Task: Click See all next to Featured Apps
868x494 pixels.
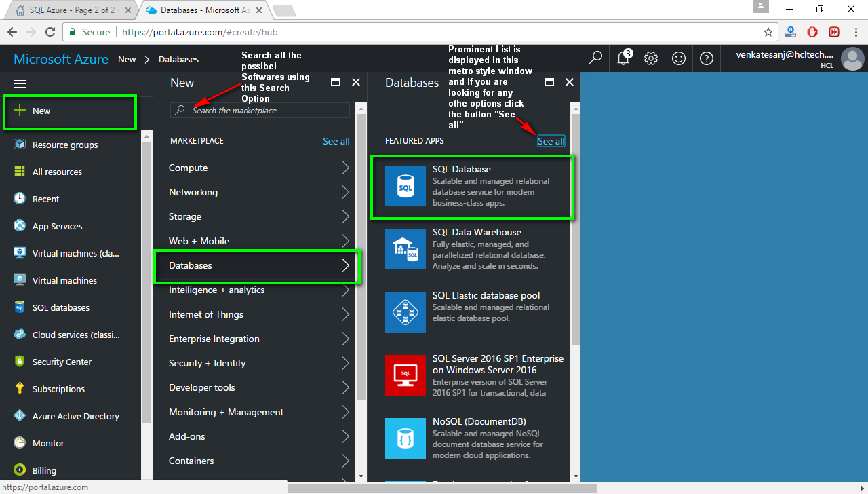Action: point(551,140)
